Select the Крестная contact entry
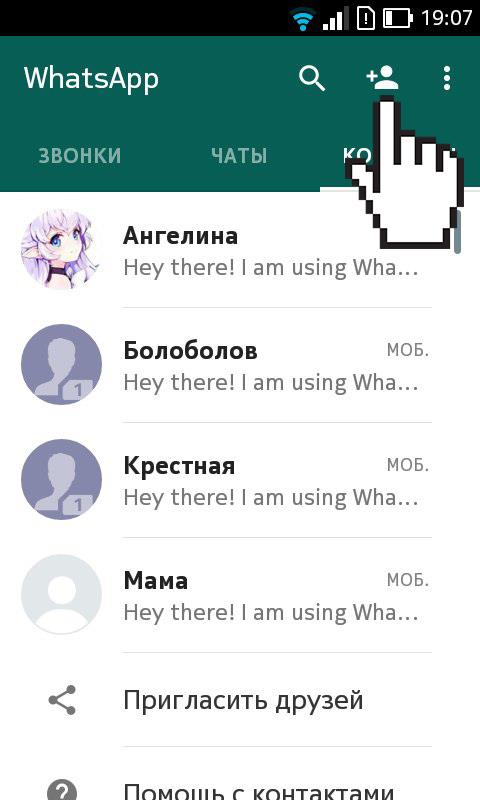480x800 pixels. tap(240, 480)
